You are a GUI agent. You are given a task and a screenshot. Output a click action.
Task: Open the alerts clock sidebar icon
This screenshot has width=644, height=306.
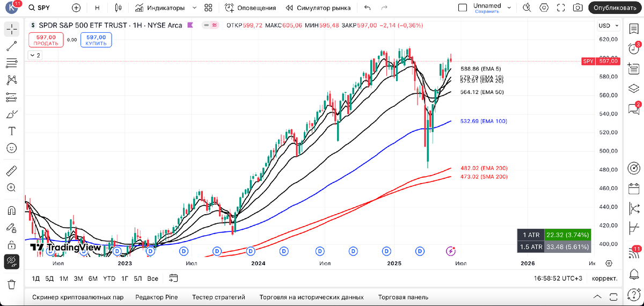[634, 49]
